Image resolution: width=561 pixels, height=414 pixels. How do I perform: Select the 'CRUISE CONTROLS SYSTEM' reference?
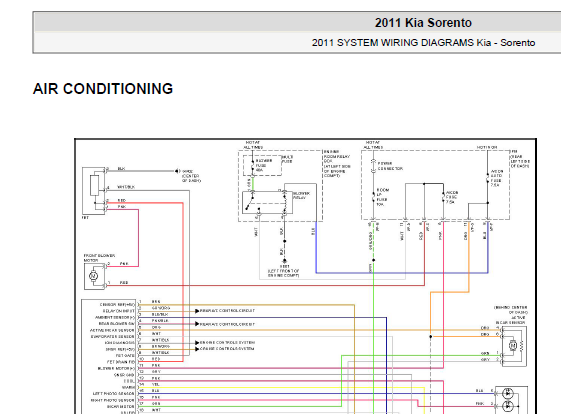coord(227,349)
